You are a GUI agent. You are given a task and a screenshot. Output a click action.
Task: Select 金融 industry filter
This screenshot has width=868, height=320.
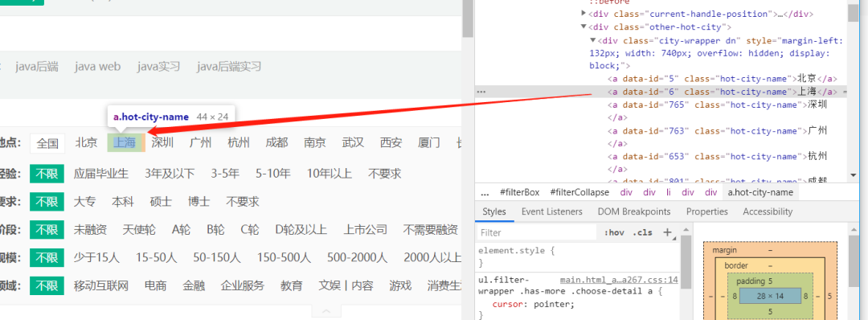pos(194,286)
